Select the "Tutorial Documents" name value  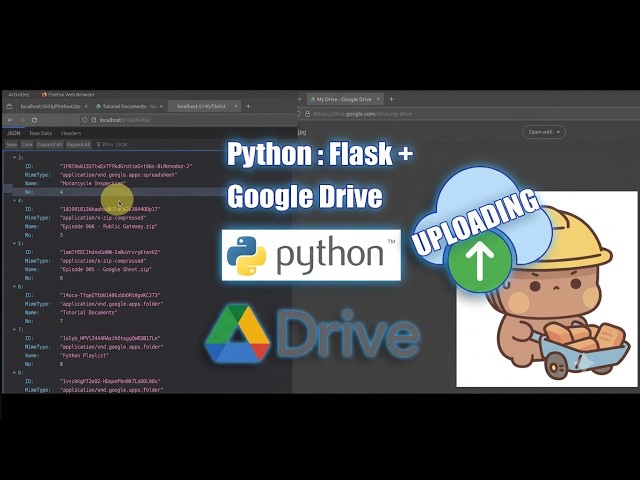pos(89,313)
